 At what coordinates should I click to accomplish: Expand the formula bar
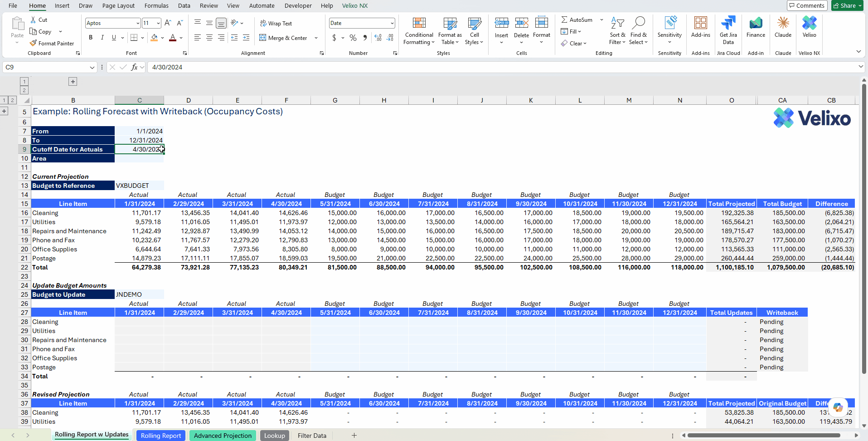point(860,67)
